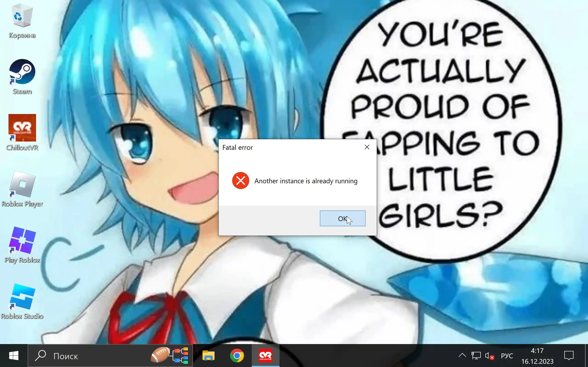The image size is (588, 367).
Task: Open network status tray icon
Action: [476, 356]
